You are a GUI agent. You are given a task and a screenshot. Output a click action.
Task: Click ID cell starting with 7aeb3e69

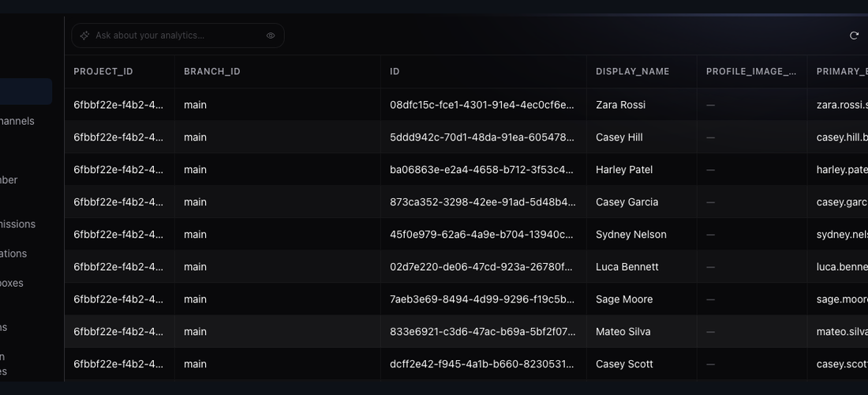[x=483, y=299]
